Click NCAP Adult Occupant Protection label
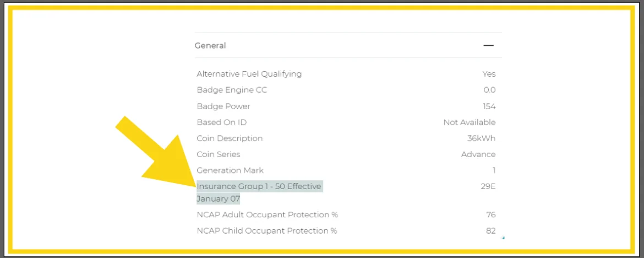This screenshot has width=644, height=258. click(267, 214)
